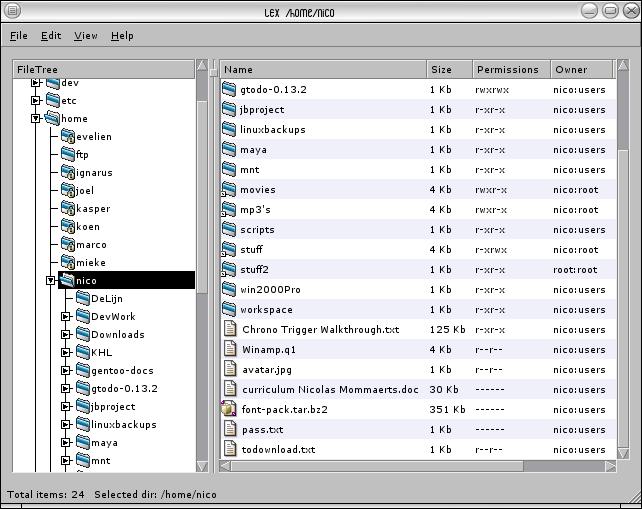Open the File menu
Viewport: 642px width, 509px height.
(19, 36)
